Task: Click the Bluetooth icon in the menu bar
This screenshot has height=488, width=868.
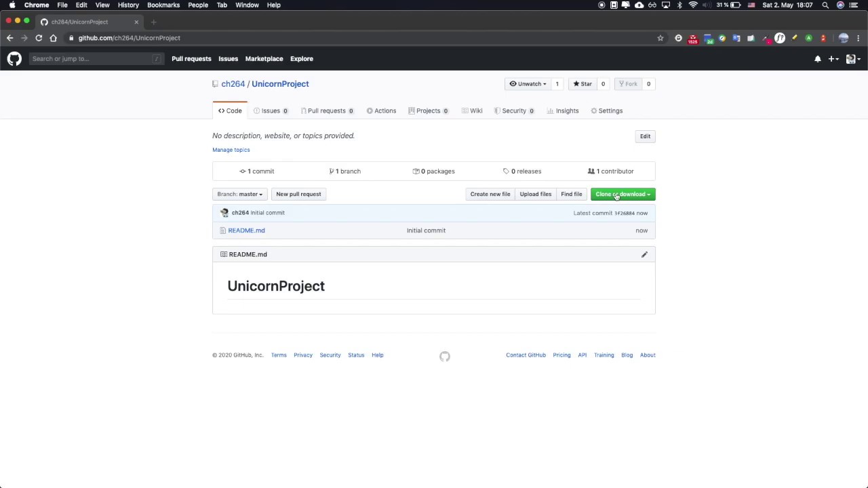Action: [x=679, y=5]
